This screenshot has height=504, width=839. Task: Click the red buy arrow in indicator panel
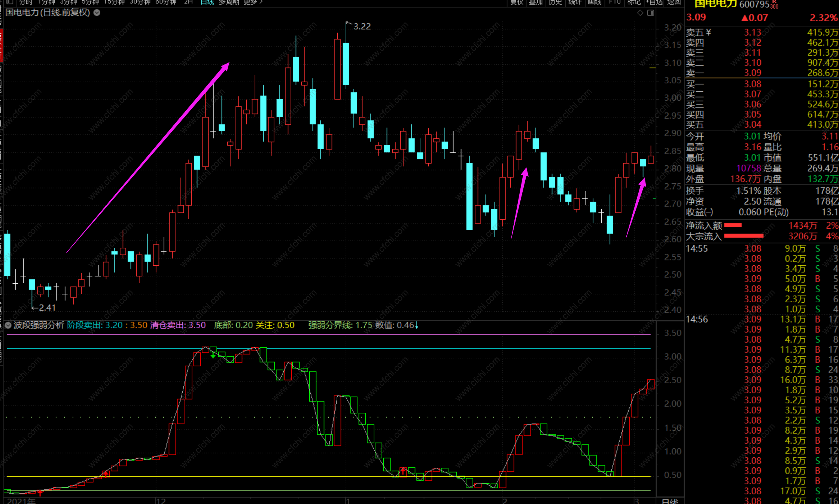(106, 474)
